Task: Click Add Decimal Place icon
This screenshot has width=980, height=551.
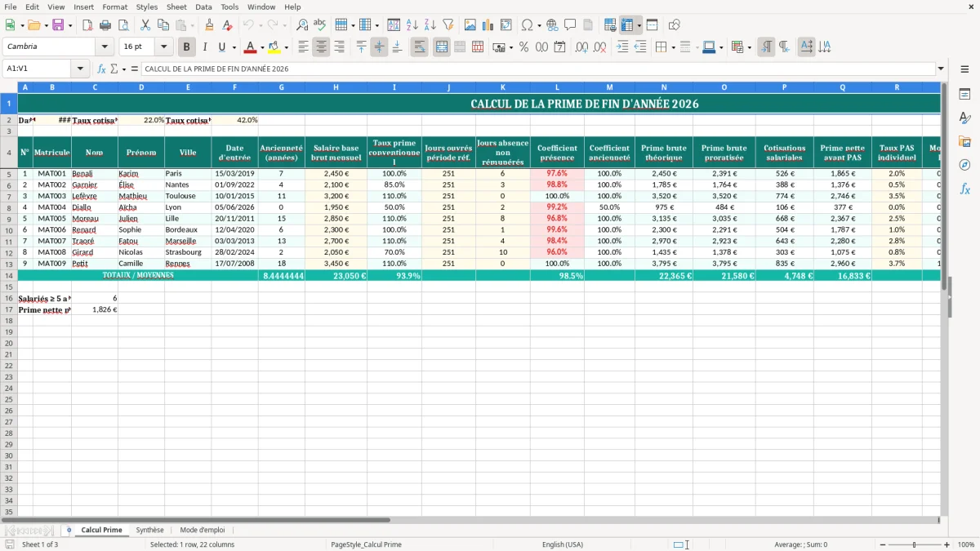Action: click(581, 47)
